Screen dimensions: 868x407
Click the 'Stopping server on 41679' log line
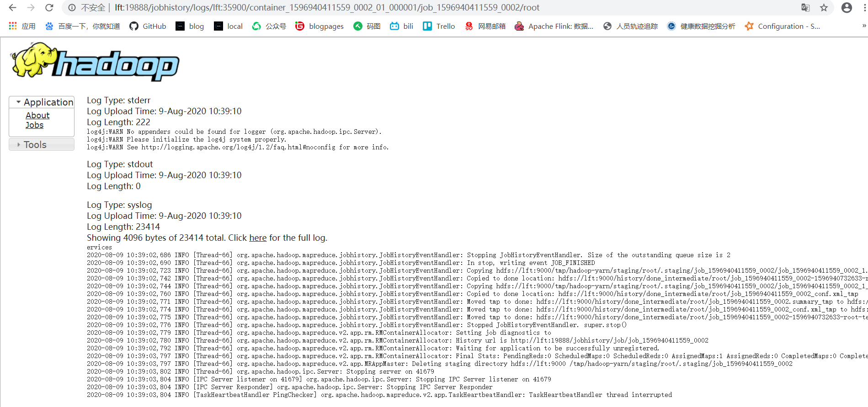[x=261, y=372]
